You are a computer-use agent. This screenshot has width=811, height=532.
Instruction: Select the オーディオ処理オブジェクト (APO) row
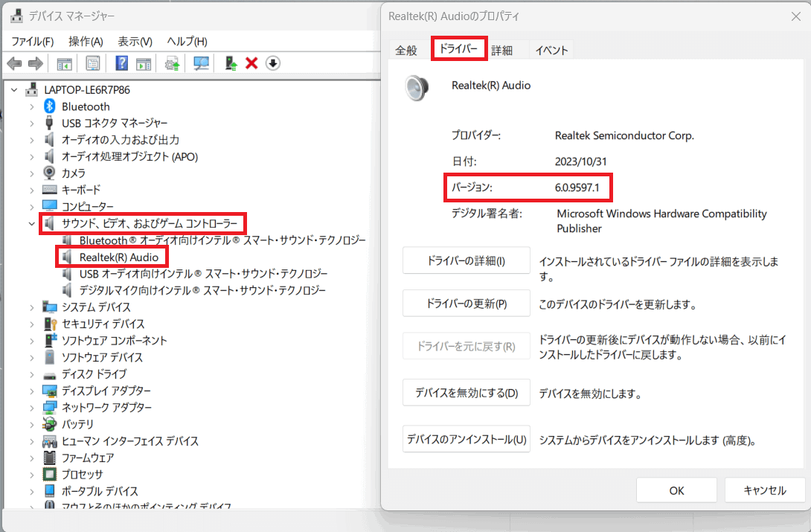click(129, 156)
